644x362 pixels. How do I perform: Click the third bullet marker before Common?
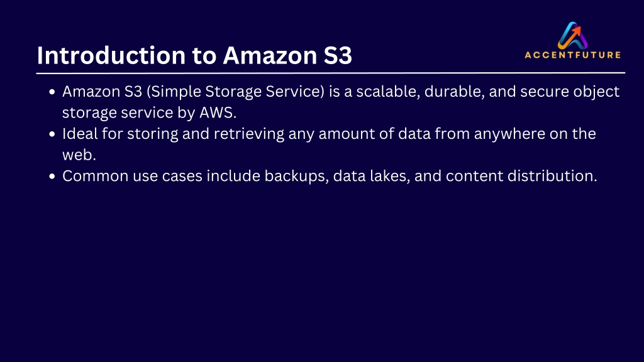click(52, 177)
